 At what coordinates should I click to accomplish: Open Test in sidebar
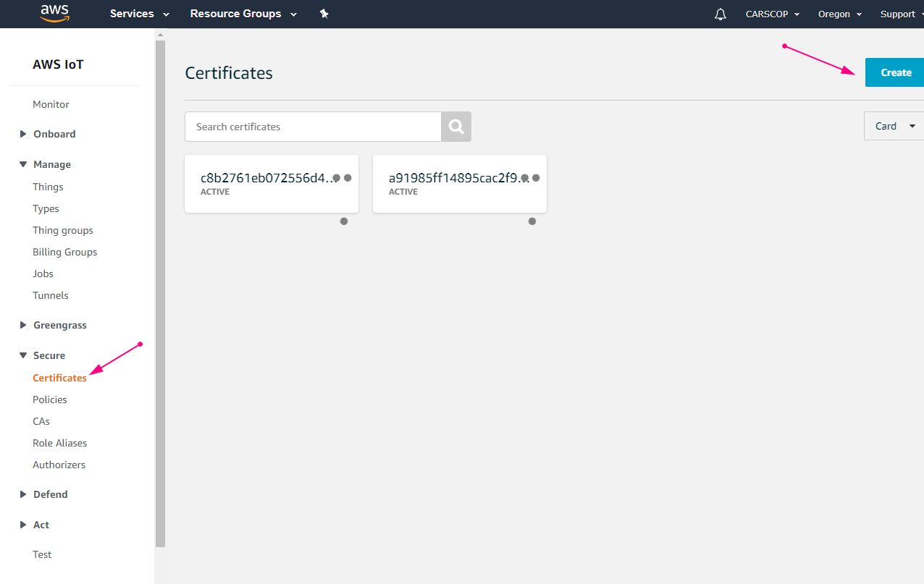[x=42, y=554]
